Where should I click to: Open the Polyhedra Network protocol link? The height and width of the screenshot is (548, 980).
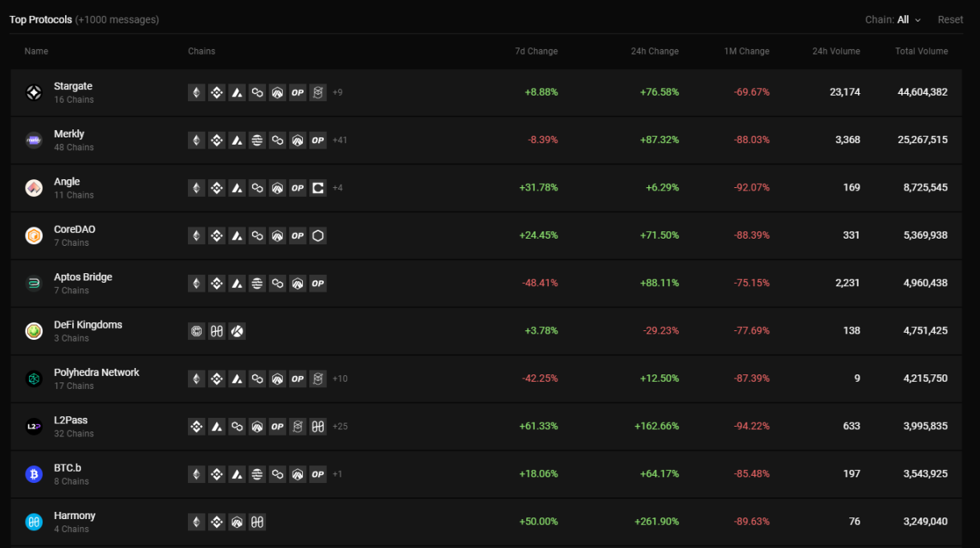96,373
